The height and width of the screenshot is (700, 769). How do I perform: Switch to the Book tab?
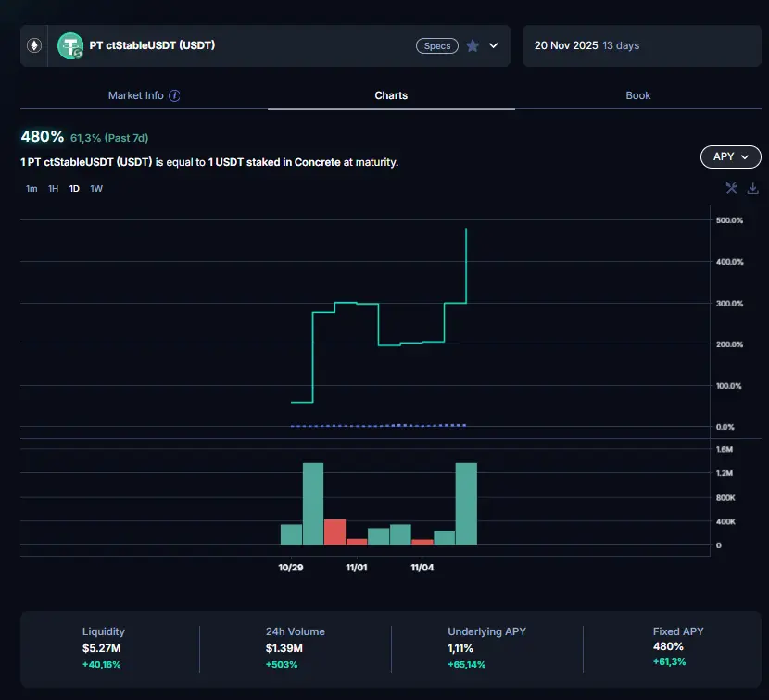click(637, 95)
